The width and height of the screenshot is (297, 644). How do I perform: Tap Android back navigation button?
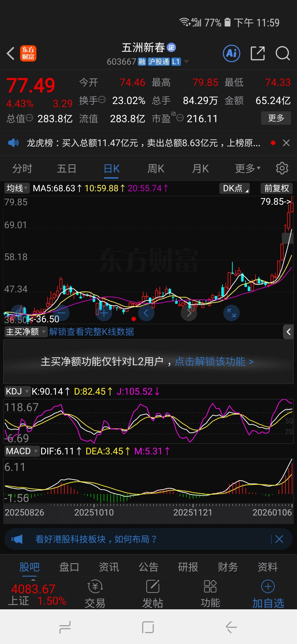coord(231,627)
